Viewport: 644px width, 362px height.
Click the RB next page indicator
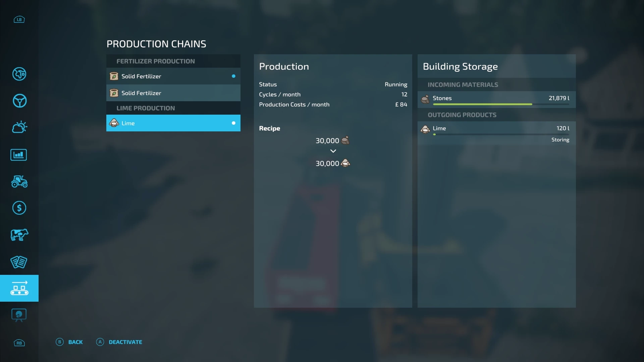pos(19,343)
